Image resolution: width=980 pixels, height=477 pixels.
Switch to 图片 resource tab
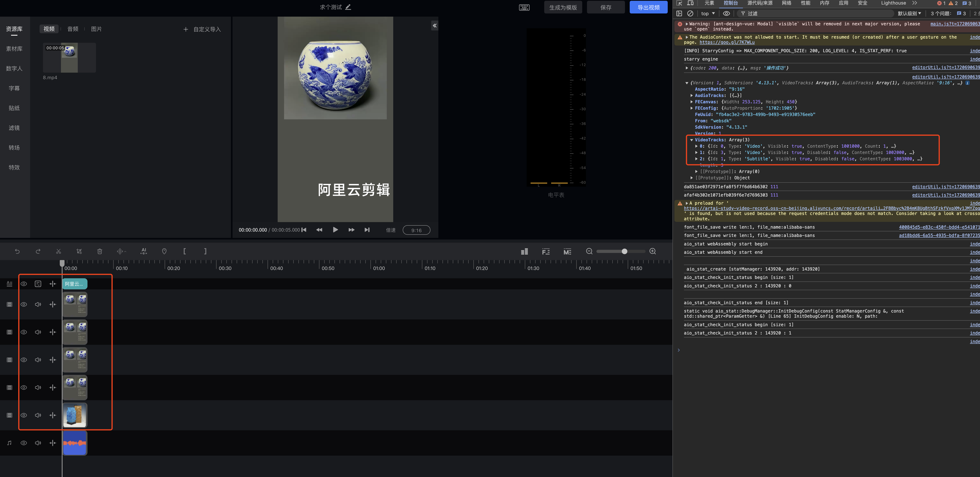(x=96, y=29)
